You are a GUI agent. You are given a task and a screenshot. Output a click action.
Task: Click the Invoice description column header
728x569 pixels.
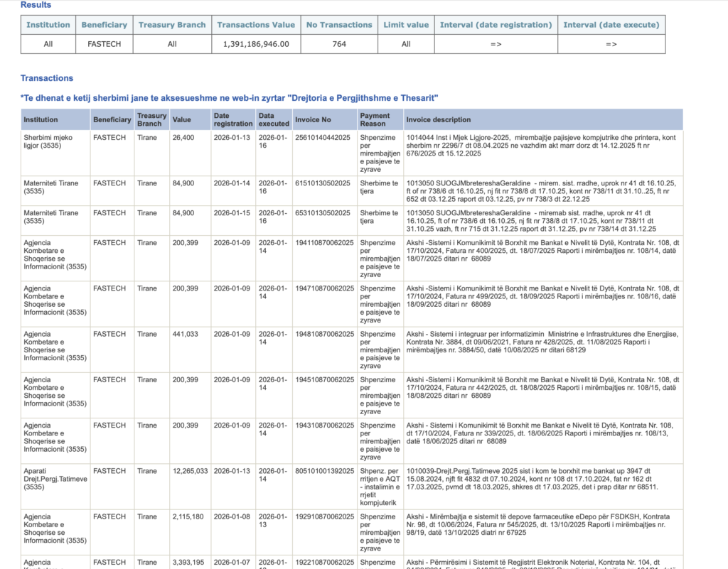438,119
